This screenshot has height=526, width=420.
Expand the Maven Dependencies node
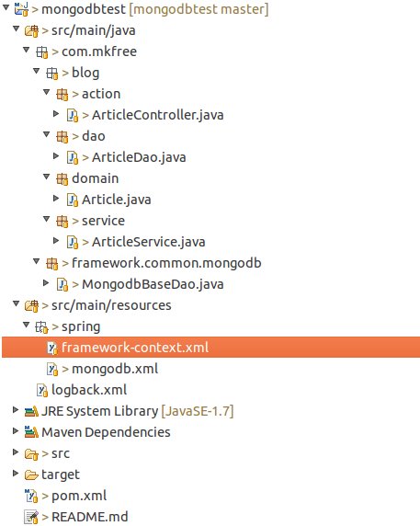pyautogui.click(x=16, y=430)
